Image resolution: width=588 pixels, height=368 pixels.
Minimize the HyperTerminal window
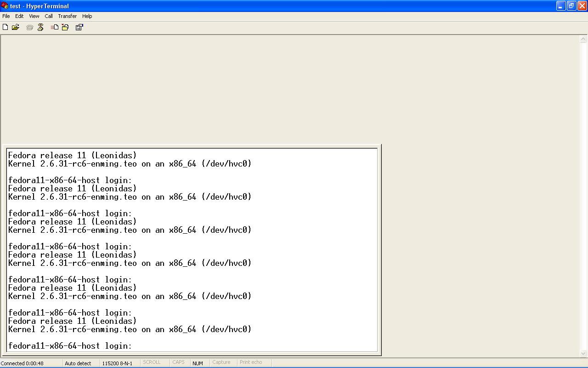point(561,6)
